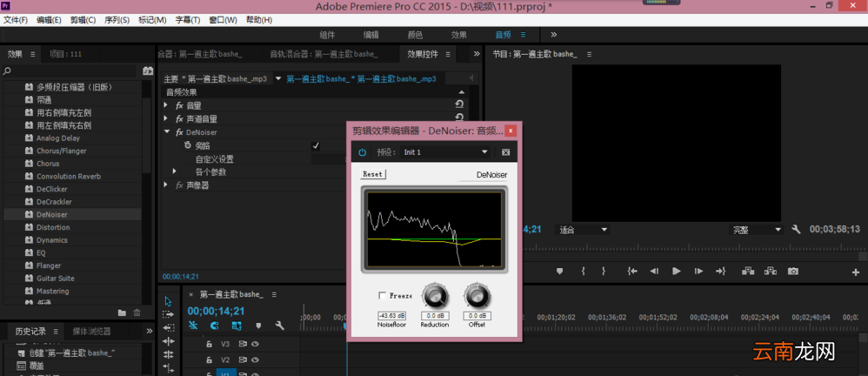
Task: Add marker in program monitor
Action: click(559, 272)
